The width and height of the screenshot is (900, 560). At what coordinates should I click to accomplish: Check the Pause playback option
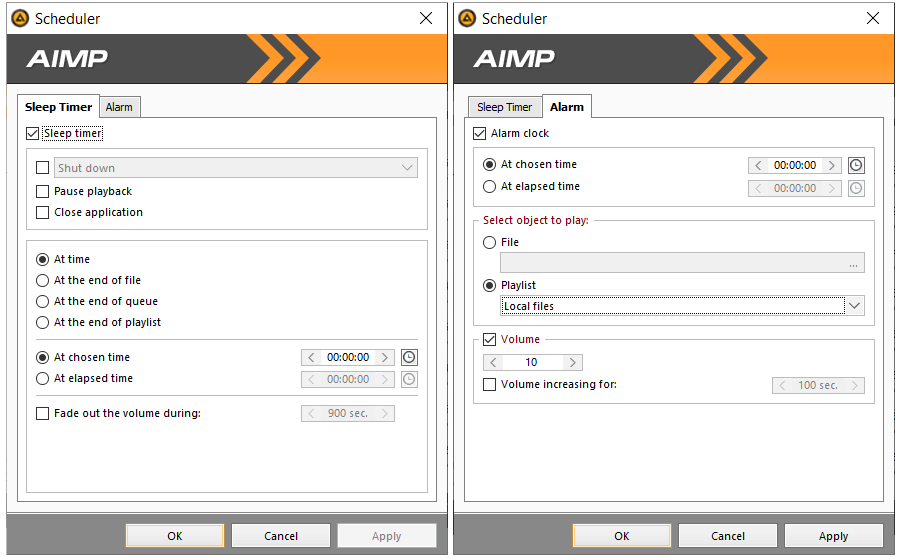pos(42,191)
